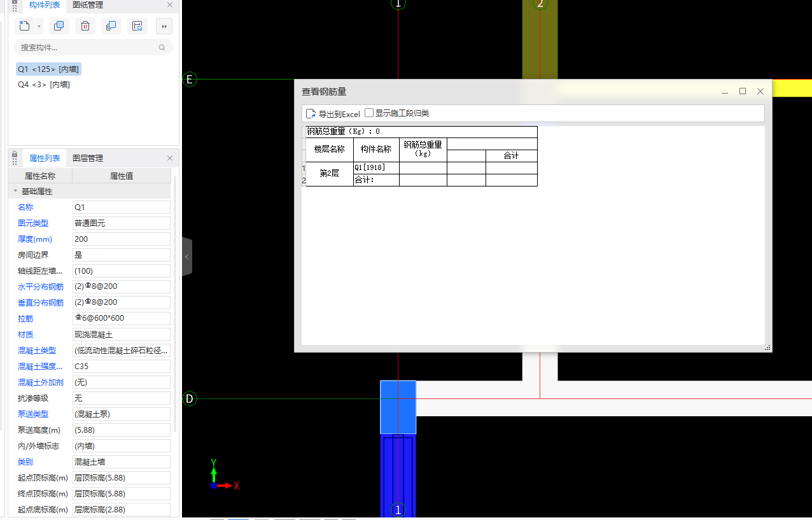Click the 水平分布钢筋 property name
Screen dimensions: 812x520
tap(41, 286)
